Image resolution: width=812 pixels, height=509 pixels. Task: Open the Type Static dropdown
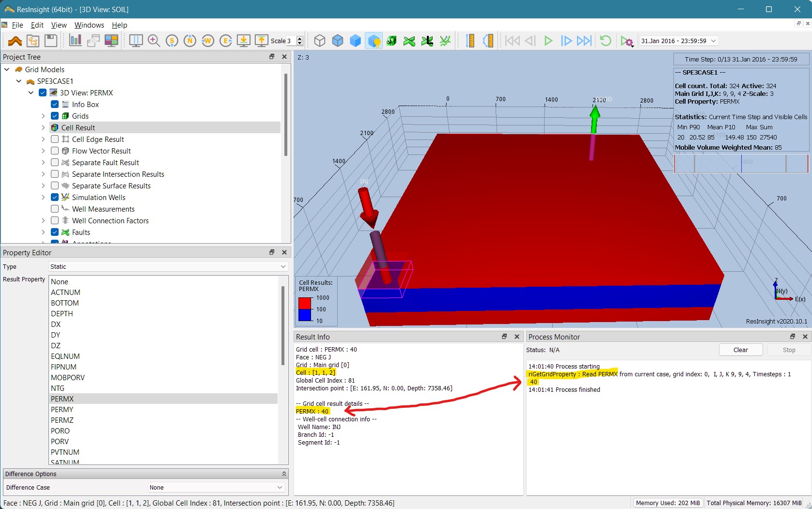coord(168,266)
